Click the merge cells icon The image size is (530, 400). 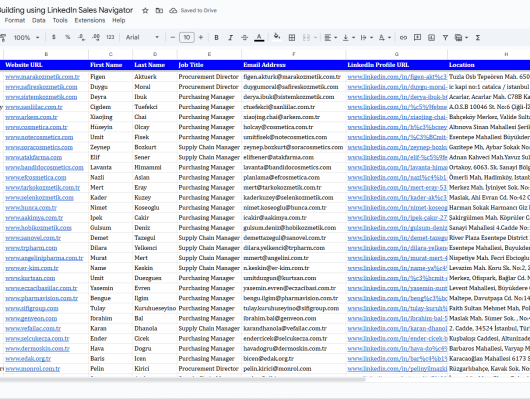point(306,38)
